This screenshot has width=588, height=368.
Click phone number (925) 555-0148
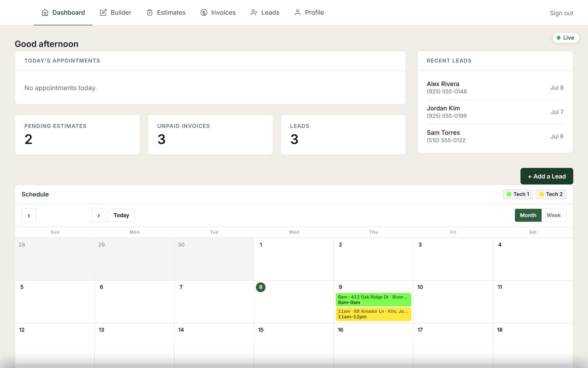click(447, 92)
